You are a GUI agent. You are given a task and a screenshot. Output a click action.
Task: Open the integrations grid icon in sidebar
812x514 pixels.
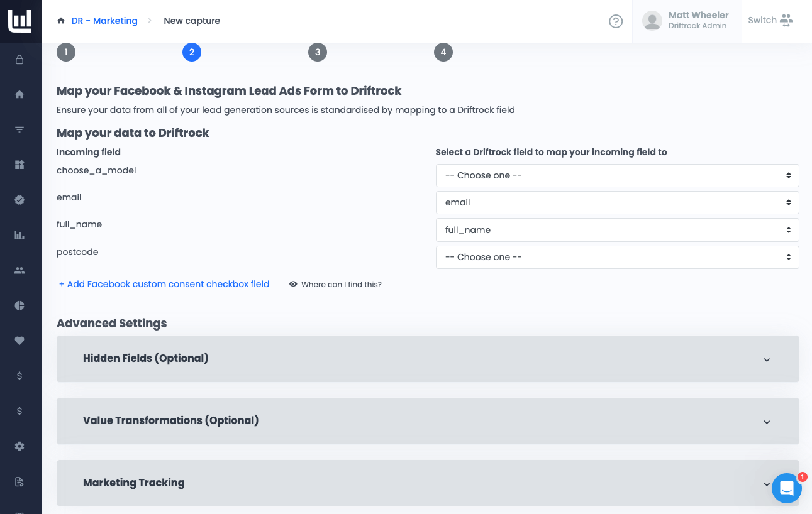[19, 165]
